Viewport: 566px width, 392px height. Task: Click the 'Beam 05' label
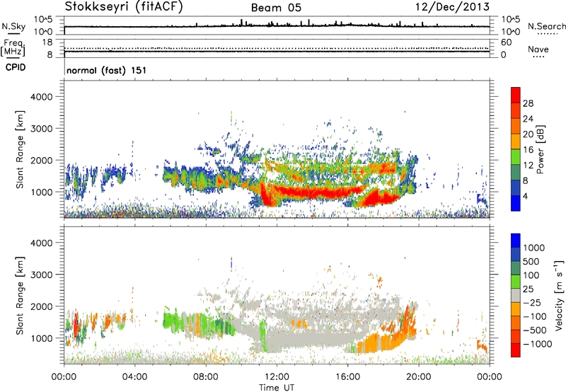coord(276,8)
